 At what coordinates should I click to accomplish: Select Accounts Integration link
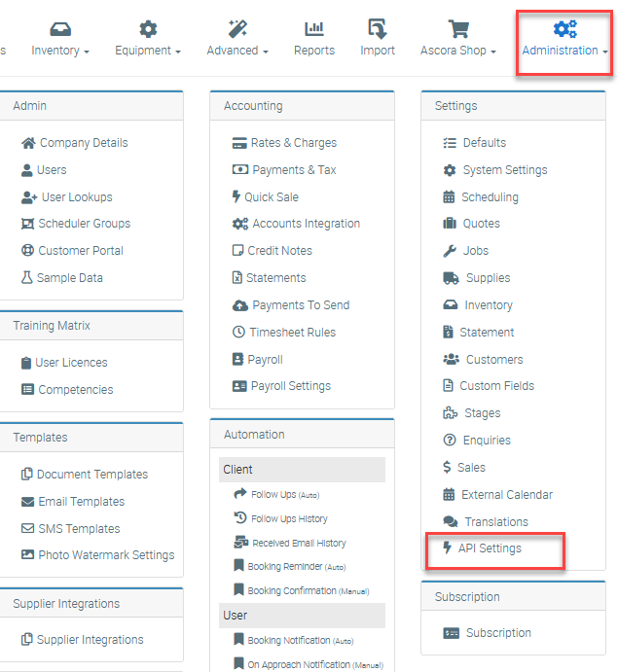pyautogui.click(x=306, y=224)
